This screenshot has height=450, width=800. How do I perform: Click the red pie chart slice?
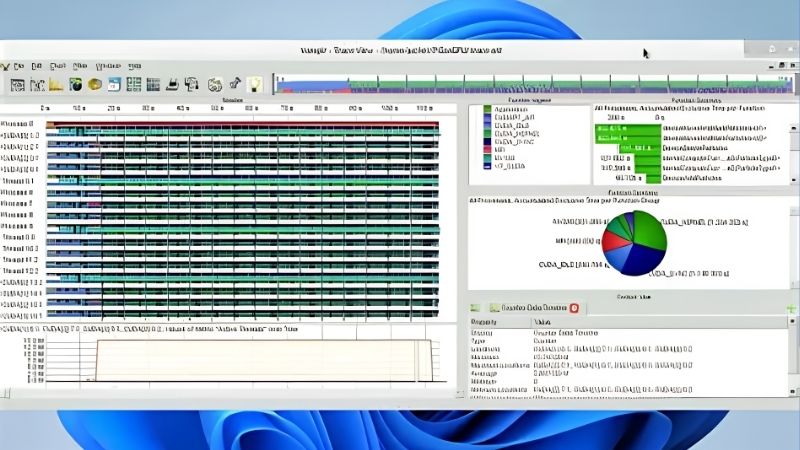tap(614, 242)
